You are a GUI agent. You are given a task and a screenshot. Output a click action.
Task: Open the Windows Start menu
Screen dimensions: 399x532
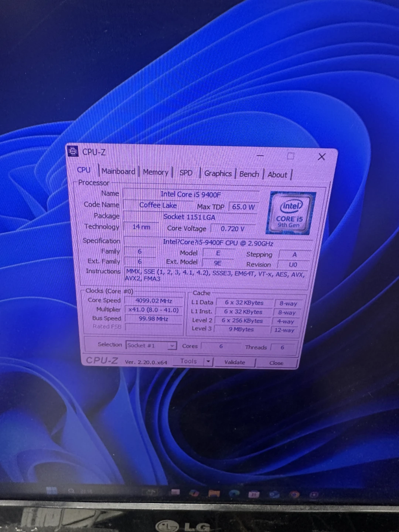coord(51,490)
